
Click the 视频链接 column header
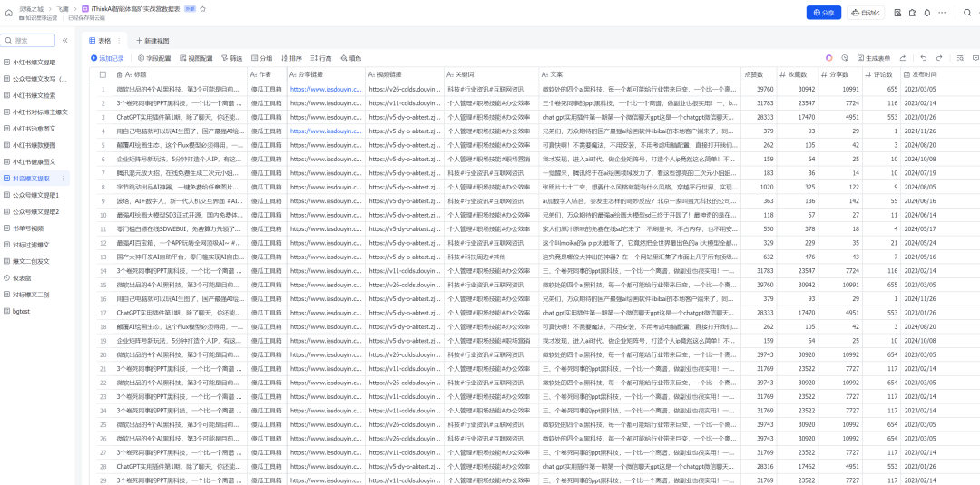tap(405, 74)
